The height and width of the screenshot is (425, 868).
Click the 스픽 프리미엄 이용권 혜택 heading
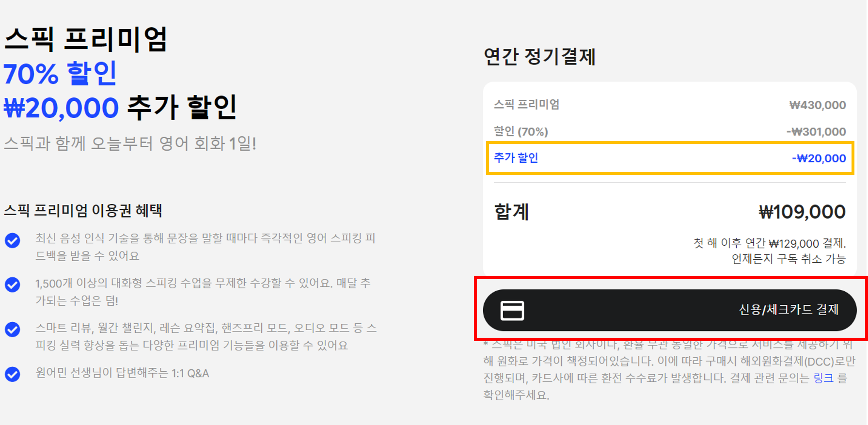83,211
